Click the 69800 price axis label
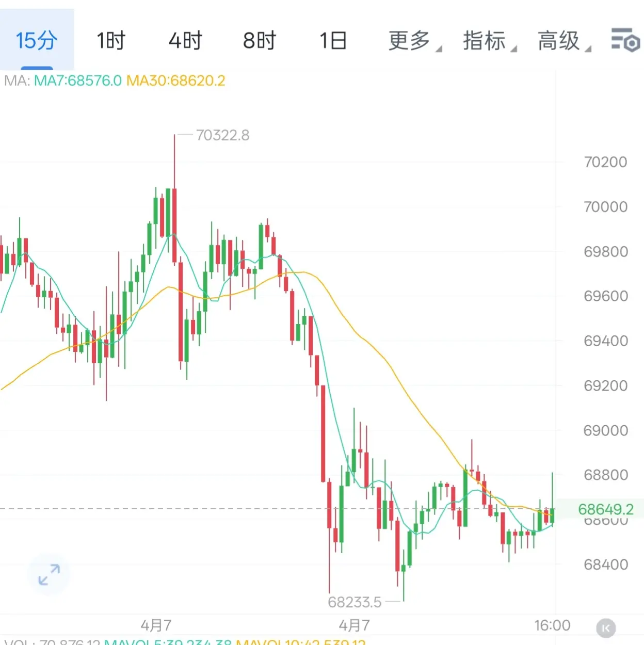Image resolution: width=644 pixels, height=645 pixels. pos(605,252)
